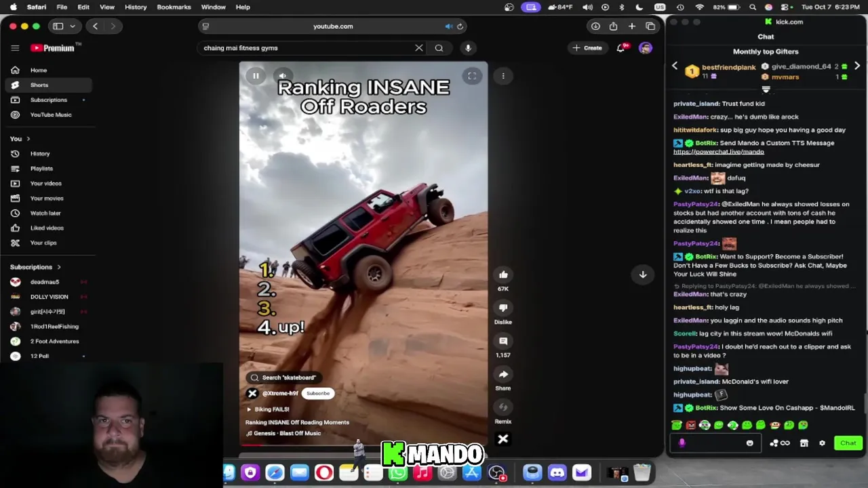Show Safari tab overview
The width and height of the screenshot is (868, 488).
[x=650, y=26]
